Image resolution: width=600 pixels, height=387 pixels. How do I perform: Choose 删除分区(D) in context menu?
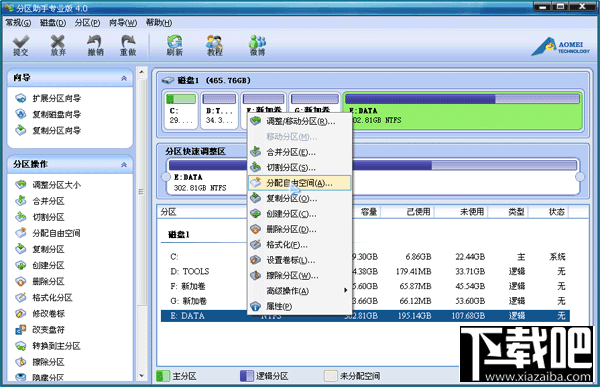pos(300,229)
